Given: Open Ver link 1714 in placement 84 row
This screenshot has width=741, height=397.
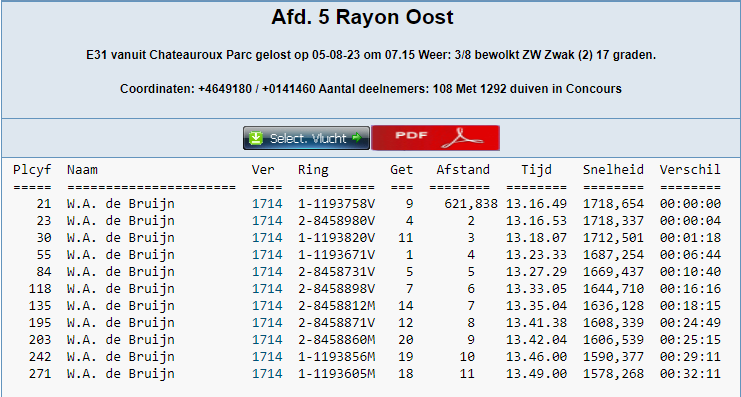Looking at the screenshot, I should click(x=267, y=272).
